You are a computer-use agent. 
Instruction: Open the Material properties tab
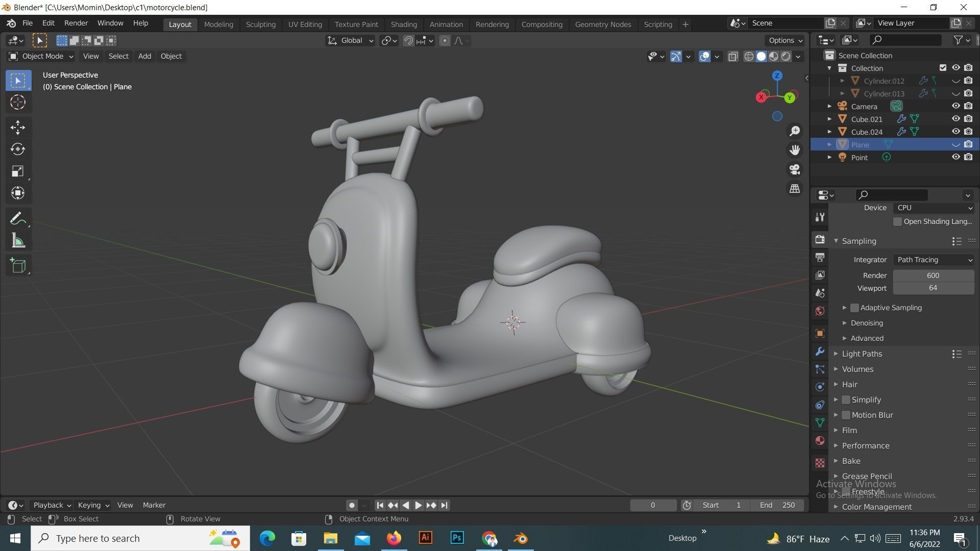pyautogui.click(x=820, y=441)
